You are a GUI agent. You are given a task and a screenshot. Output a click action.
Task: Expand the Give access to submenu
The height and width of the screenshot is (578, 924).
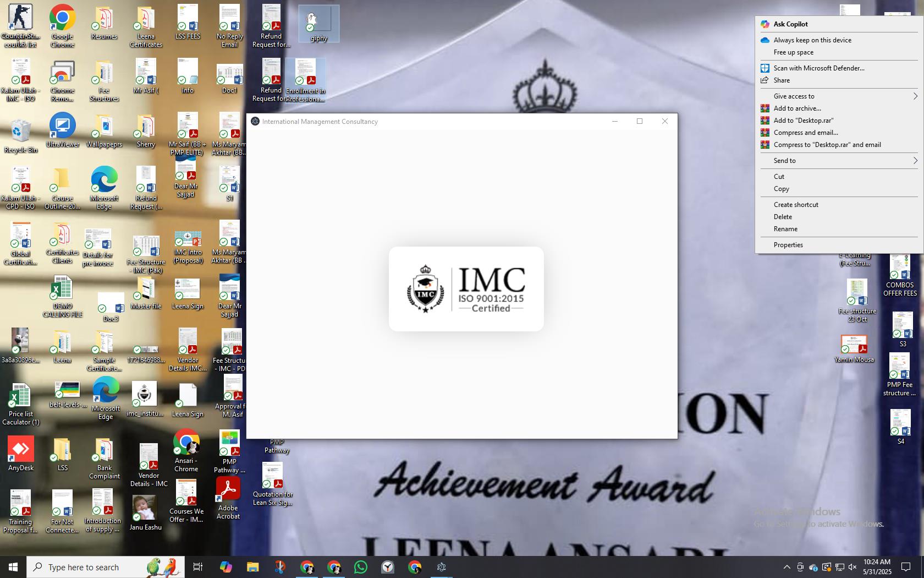[x=839, y=96]
